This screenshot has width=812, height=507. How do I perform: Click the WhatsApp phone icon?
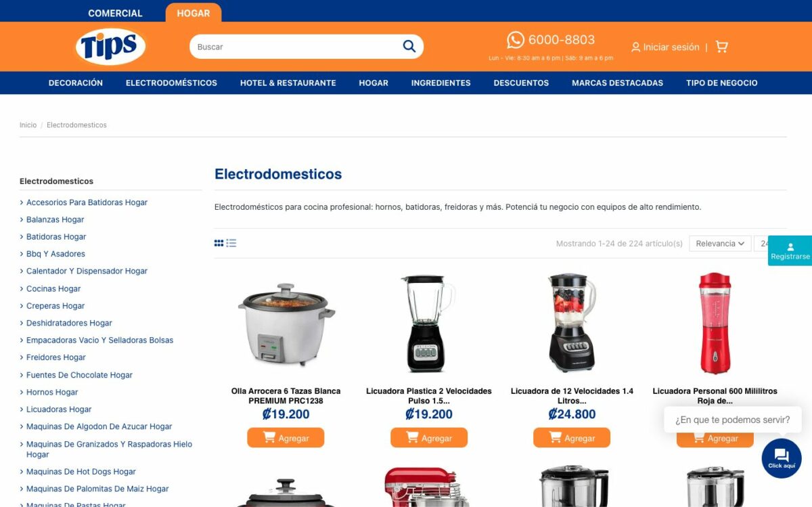[x=516, y=40]
